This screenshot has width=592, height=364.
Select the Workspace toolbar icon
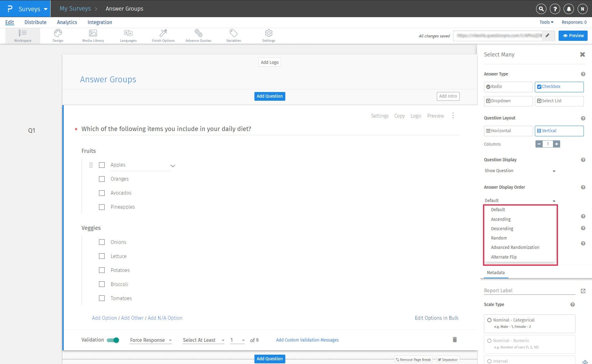click(23, 36)
